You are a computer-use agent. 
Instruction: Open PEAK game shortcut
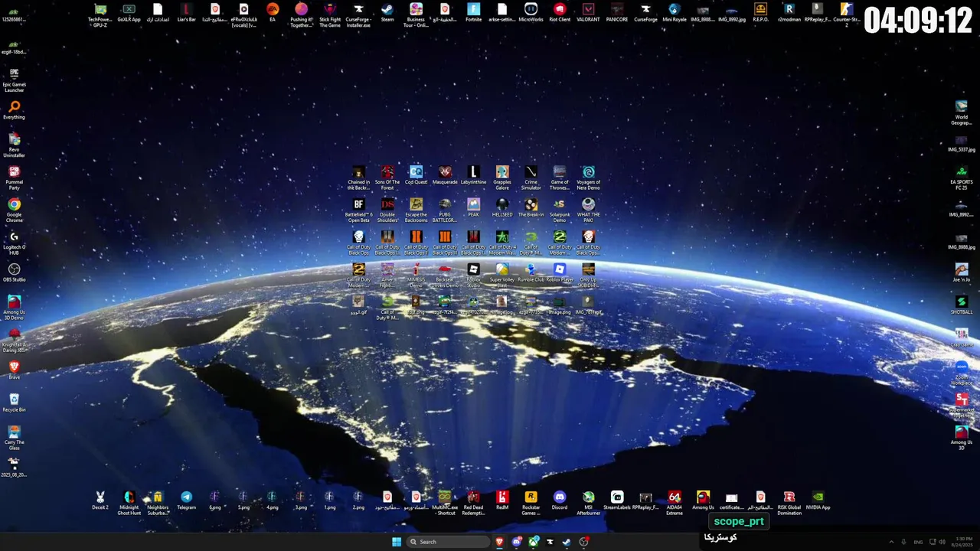[x=473, y=208]
